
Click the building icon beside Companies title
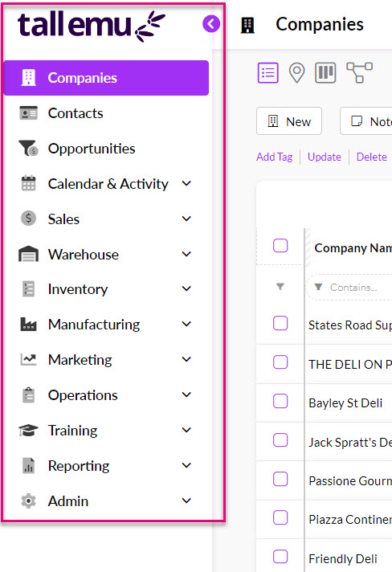pos(247,25)
